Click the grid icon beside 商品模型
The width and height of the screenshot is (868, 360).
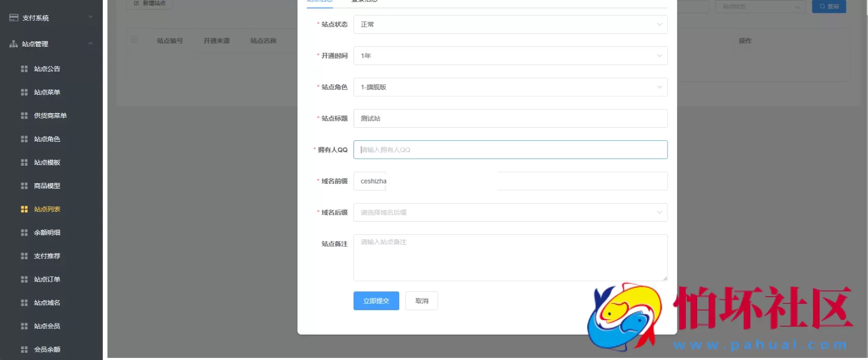coord(24,185)
